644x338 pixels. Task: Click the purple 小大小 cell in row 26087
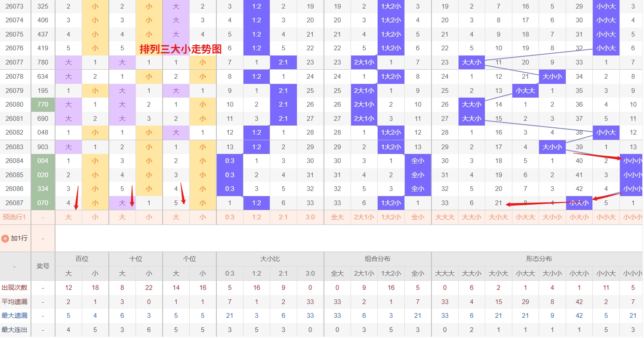(579, 203)
